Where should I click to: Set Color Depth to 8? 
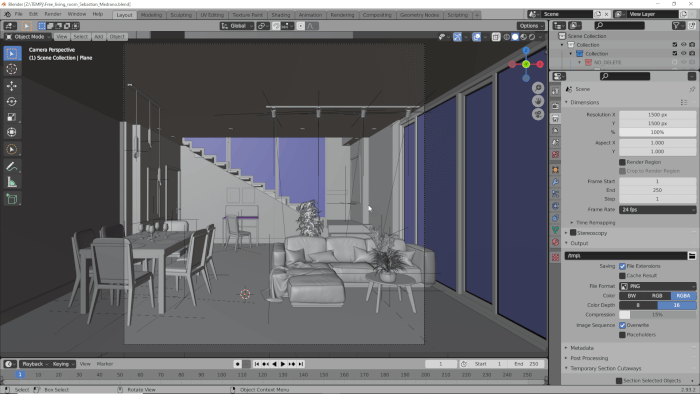point(638,305)
